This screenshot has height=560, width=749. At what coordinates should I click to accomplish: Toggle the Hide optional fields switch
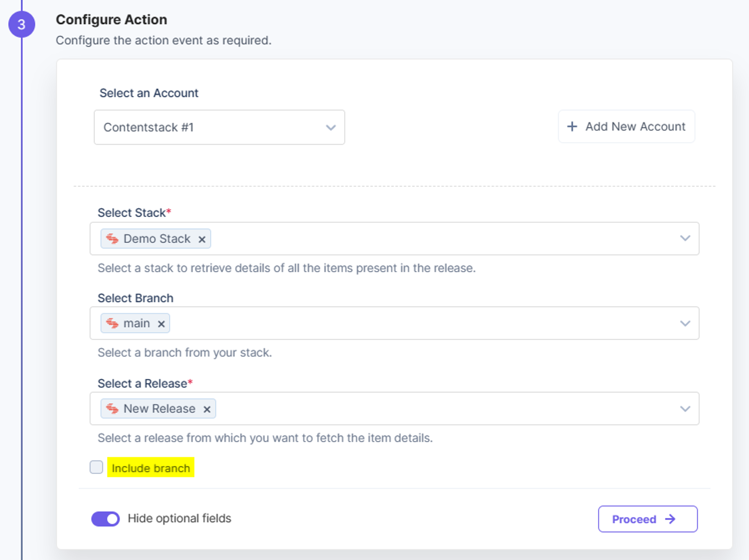click(106, 519)
